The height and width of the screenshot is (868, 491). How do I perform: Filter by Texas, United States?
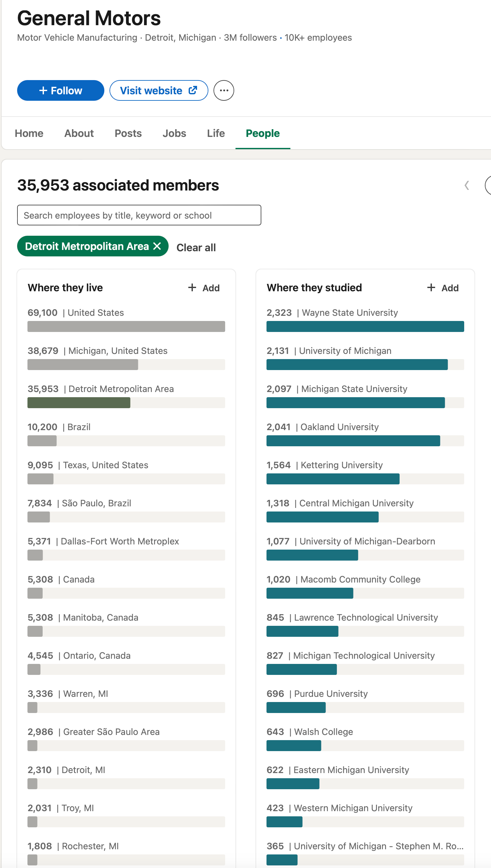click(126, 472)
